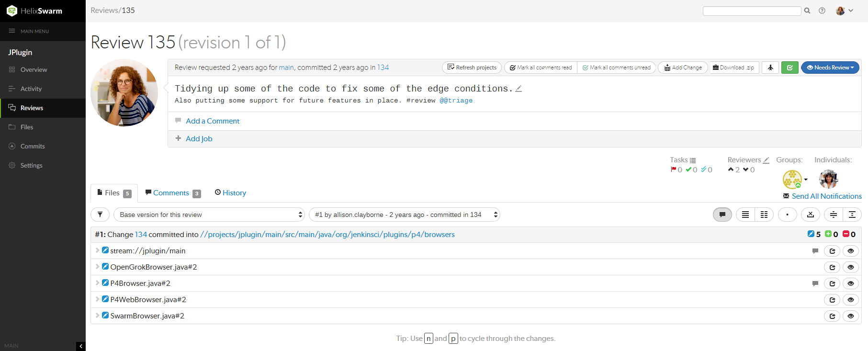
Task: Open change 134 link in file list header
Action: pos(141,235)
